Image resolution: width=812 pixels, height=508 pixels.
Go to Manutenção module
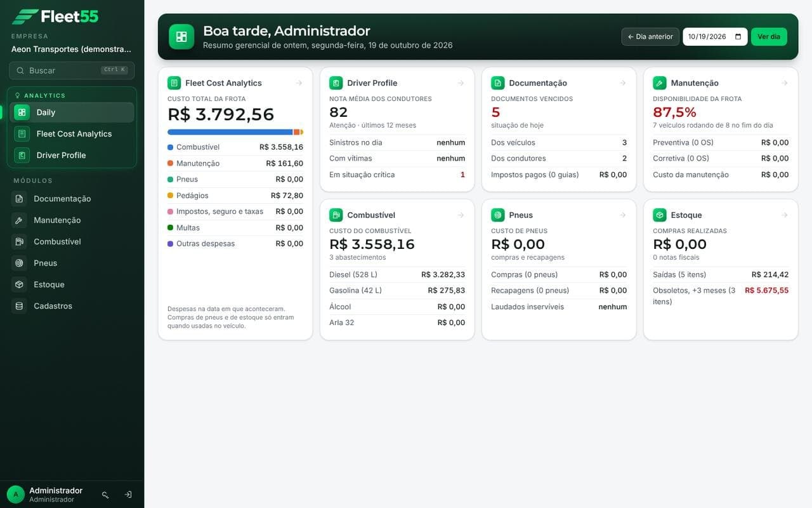[72, 220]
